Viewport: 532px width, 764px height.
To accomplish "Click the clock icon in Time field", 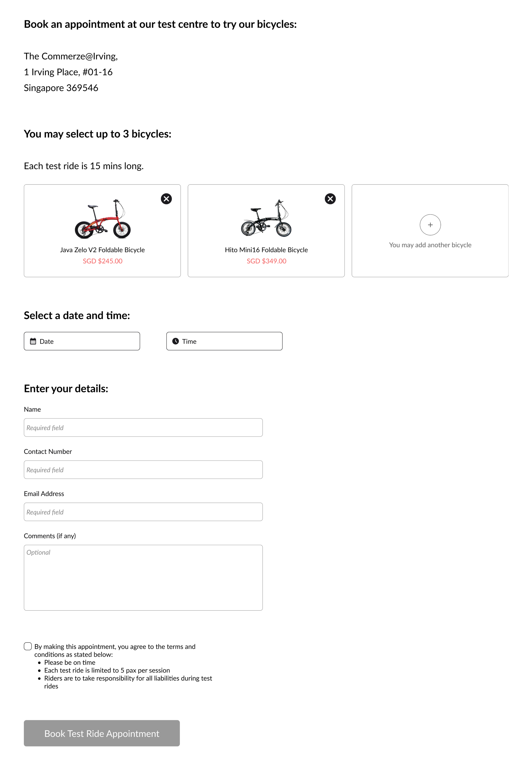I will coord(176,341).
